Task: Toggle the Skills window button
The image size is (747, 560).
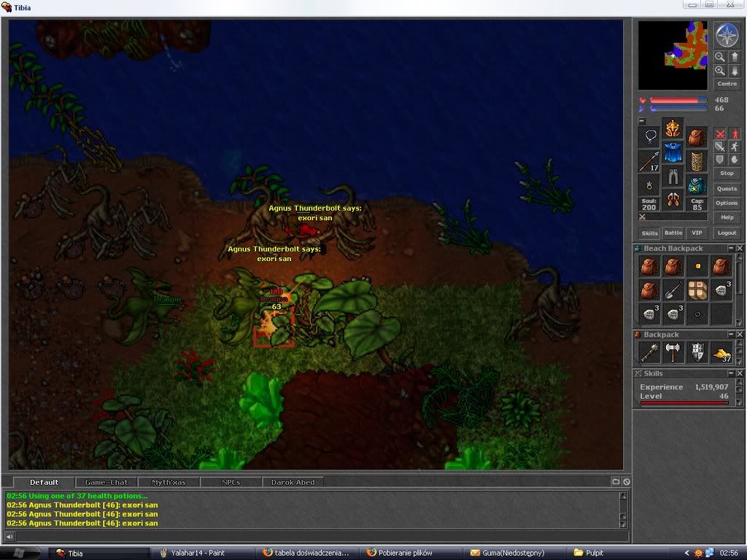Action: pyautogui.click(x=649, y=233)
